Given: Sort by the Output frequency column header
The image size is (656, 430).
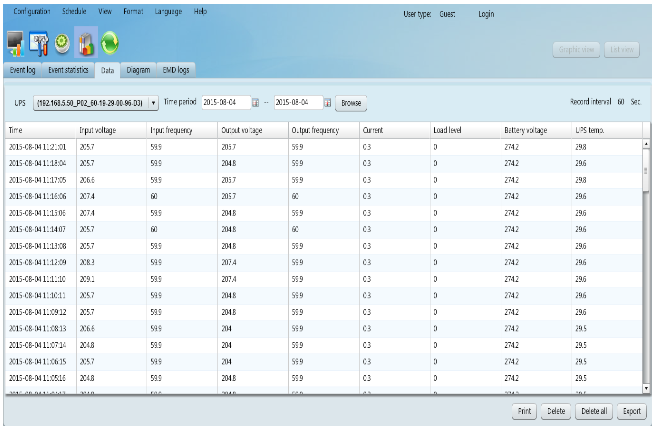Looking at the screenshot, I should click(324, 131).
